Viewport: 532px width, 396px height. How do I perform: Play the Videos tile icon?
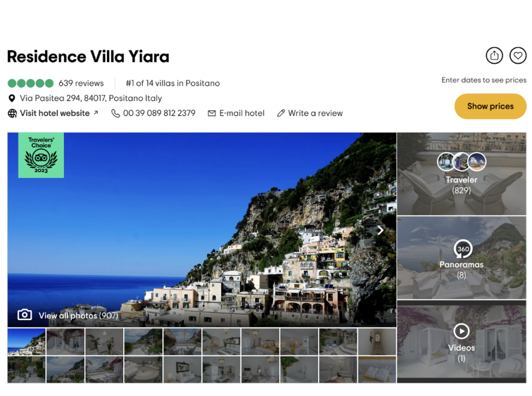(x=461, y=331)
